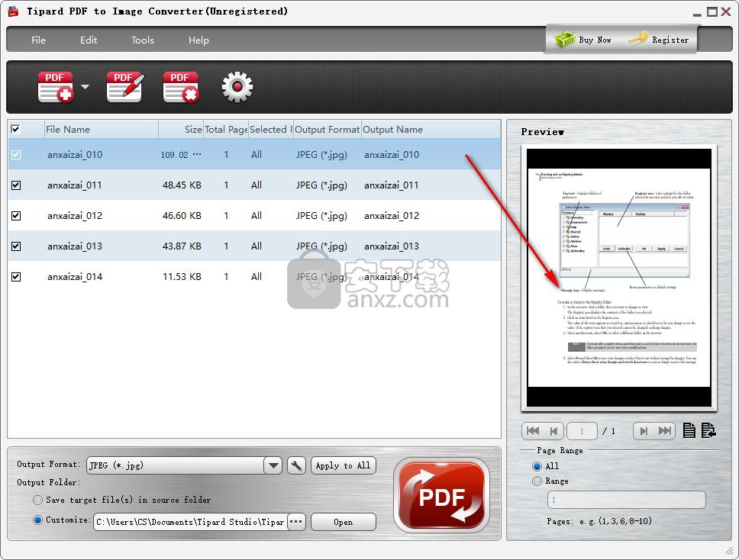Open output settings wrench icon
This screenshot has height=560, width=739.
pos(296,465)
